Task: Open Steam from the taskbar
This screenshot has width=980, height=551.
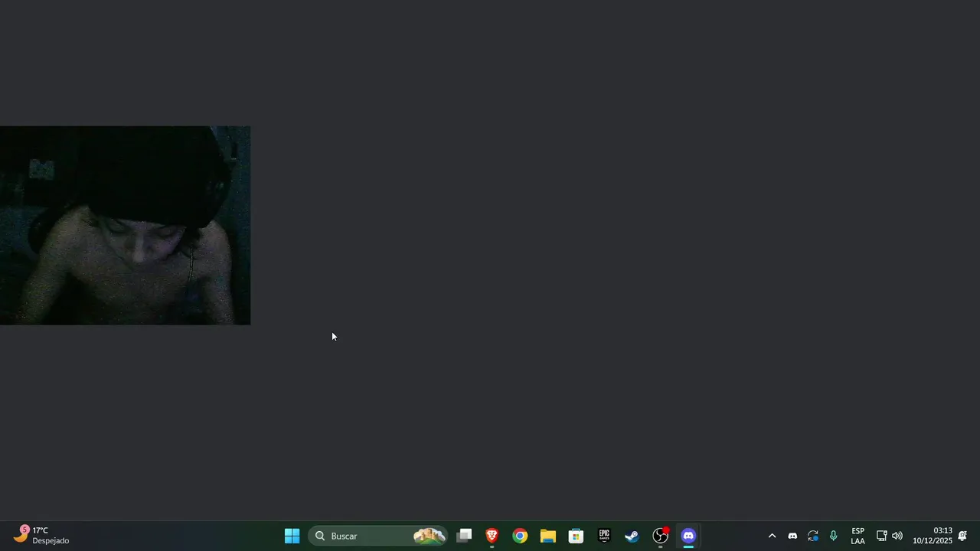Action: coord(632,536)
